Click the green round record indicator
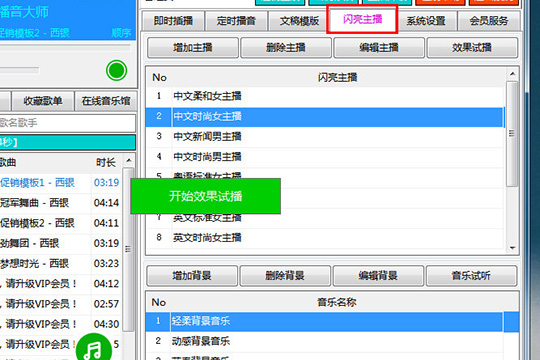 pos(116,70)
